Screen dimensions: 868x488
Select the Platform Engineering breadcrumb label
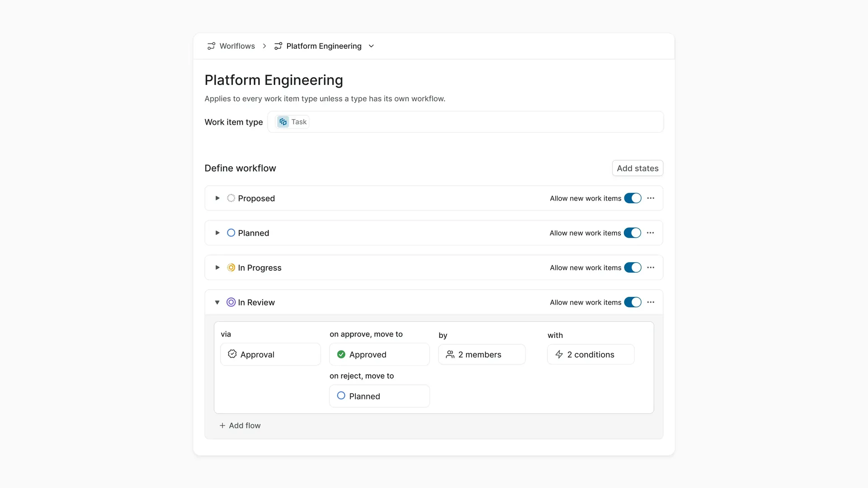coord(324,46)
